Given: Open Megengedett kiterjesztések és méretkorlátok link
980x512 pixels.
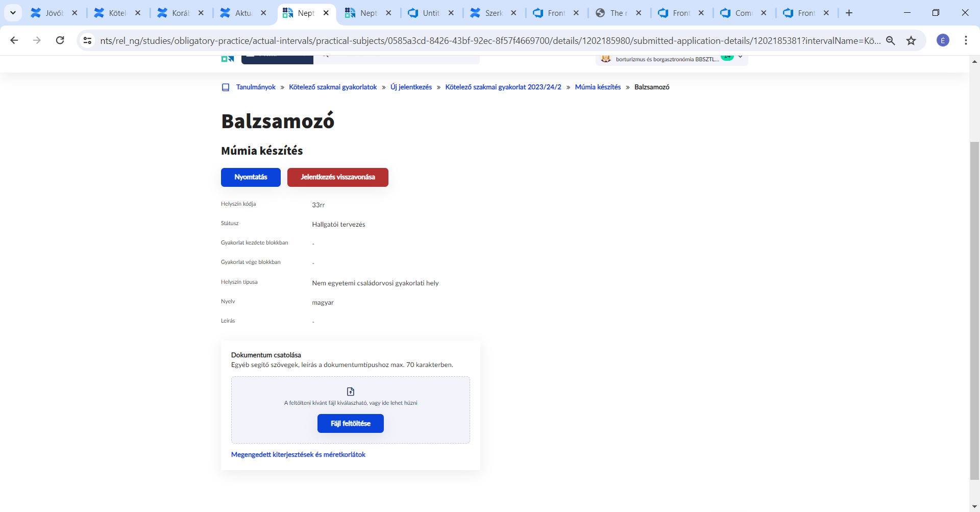Looking at the screenshot, I should tap(298, 454).
